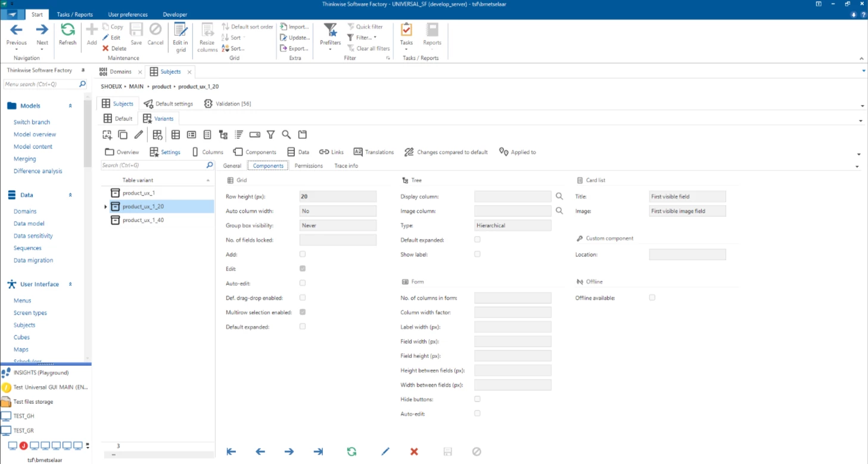Switch to the Permissions tab
This screenshot has width=868, height=464.
click(x=309, y=166)
